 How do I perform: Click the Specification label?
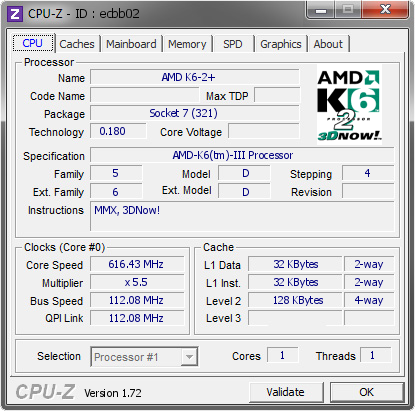click(x=54, y=156)
